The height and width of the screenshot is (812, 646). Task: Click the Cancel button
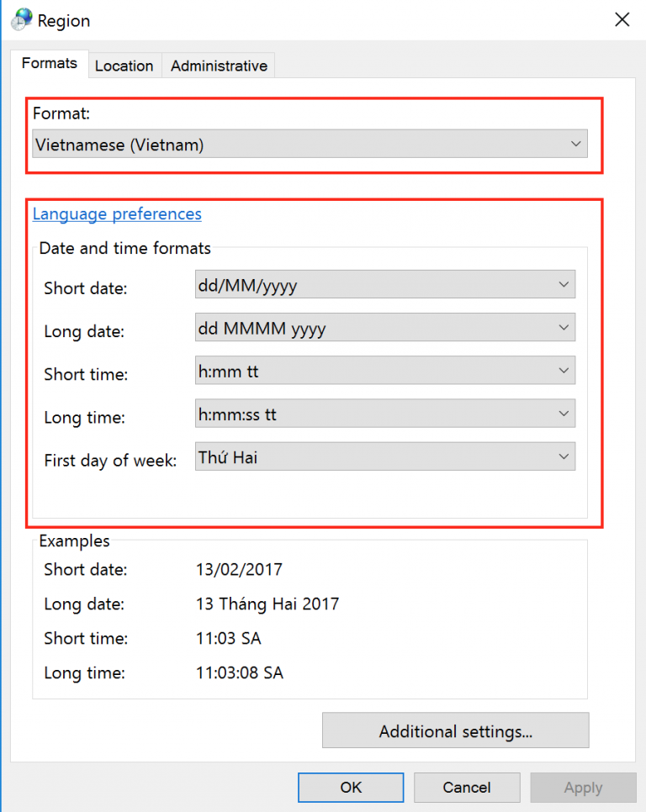pos(467,788)
